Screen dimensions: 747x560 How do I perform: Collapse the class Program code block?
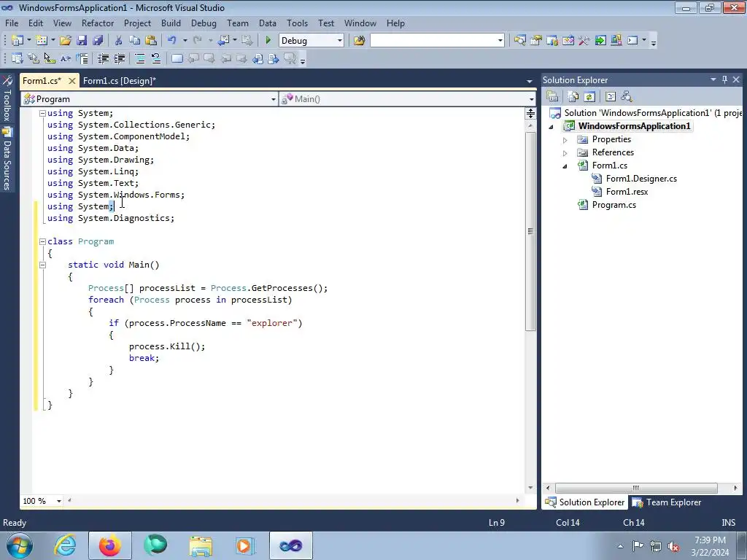click(x=42, y=241)
